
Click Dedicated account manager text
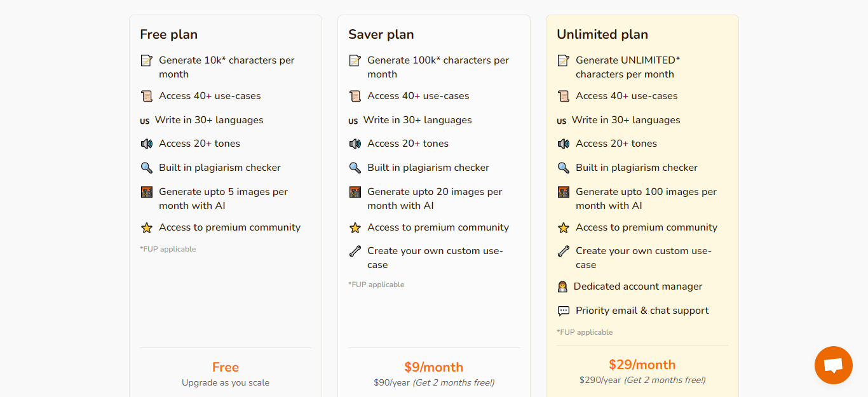coord(637,286)
